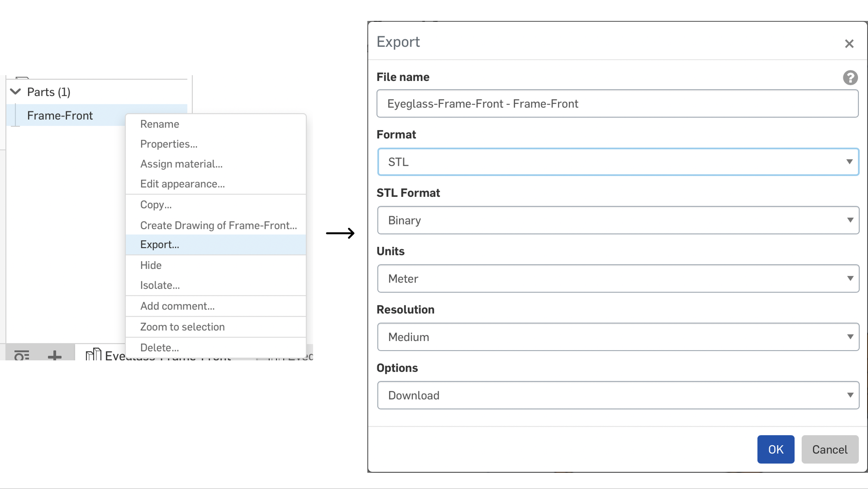
Task: Collapse the Parts (1) list chevron
Action: [15, 92]
